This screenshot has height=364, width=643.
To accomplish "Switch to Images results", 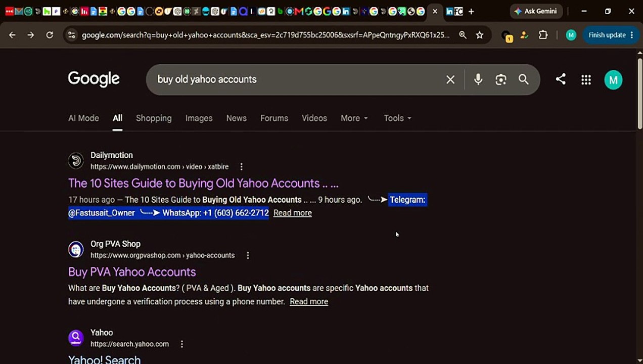I will tap(199, 118).
